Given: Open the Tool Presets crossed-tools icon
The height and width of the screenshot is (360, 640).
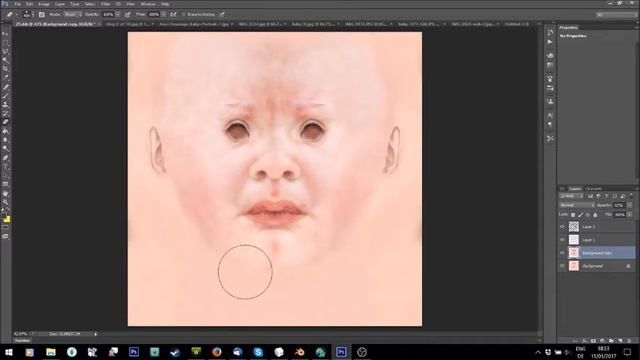Looking at the screenshot, I should (550, 138).
